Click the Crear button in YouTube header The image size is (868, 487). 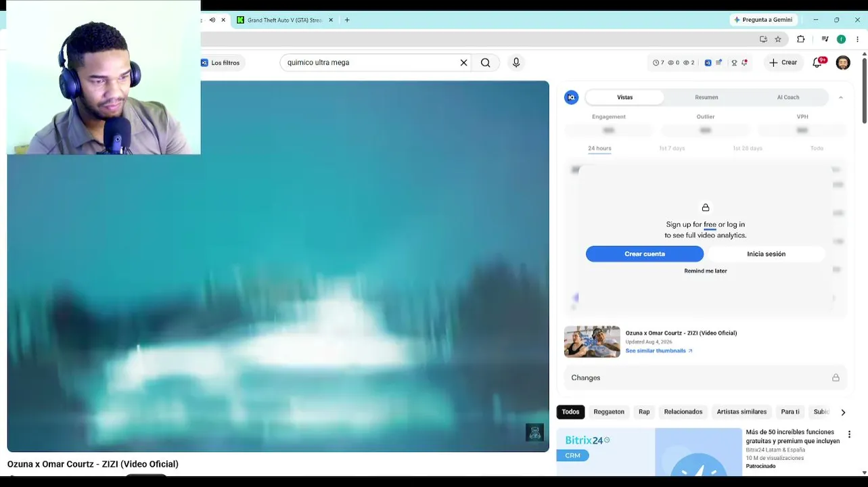(x=783, y=62)
